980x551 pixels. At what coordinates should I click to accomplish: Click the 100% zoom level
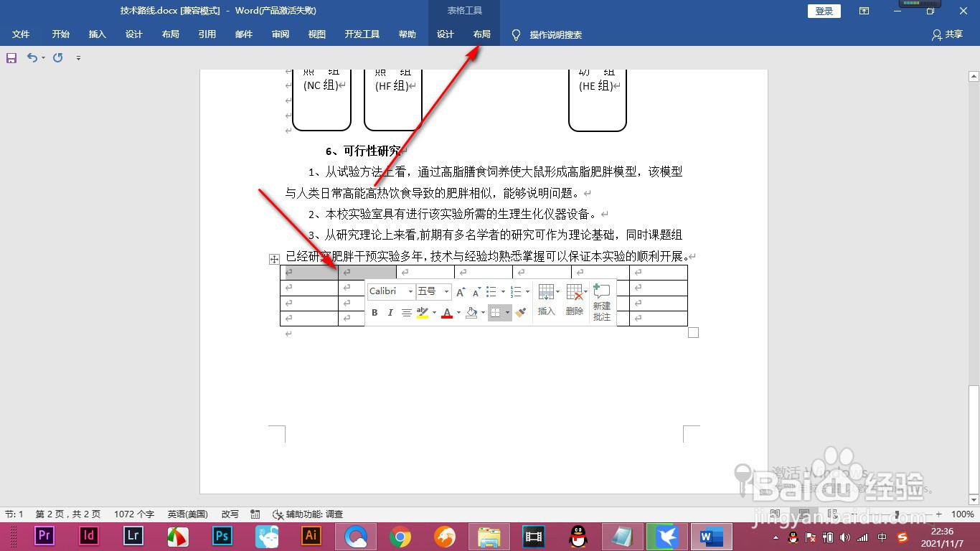pos(962,514)
